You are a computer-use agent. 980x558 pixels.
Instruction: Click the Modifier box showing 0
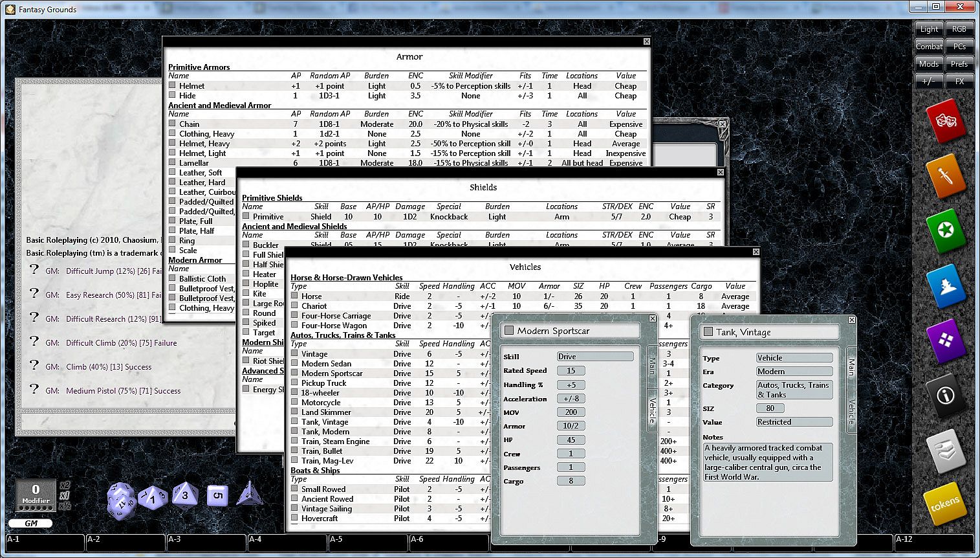click(x=36, y=495)
